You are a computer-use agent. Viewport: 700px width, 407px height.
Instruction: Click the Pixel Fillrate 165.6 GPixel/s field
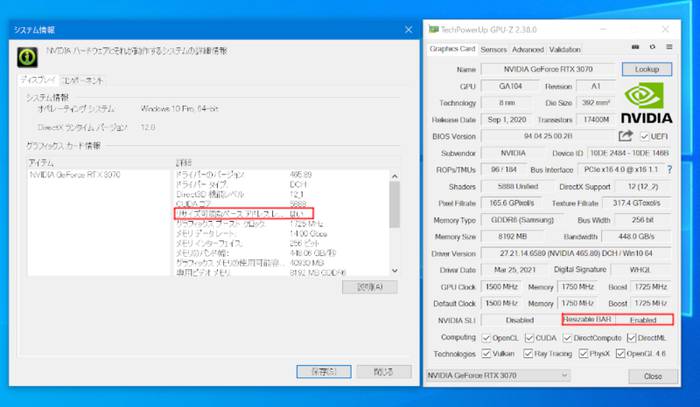[511, 203]
